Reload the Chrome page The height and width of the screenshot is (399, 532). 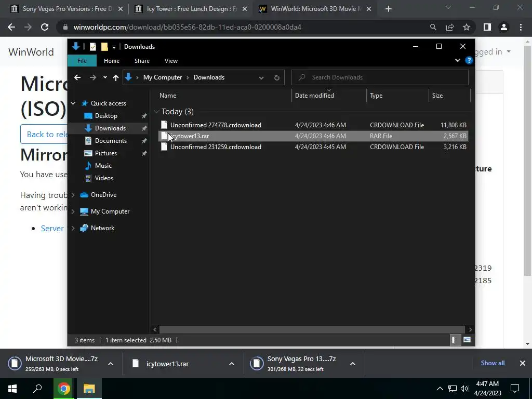(x=45, y=27)
